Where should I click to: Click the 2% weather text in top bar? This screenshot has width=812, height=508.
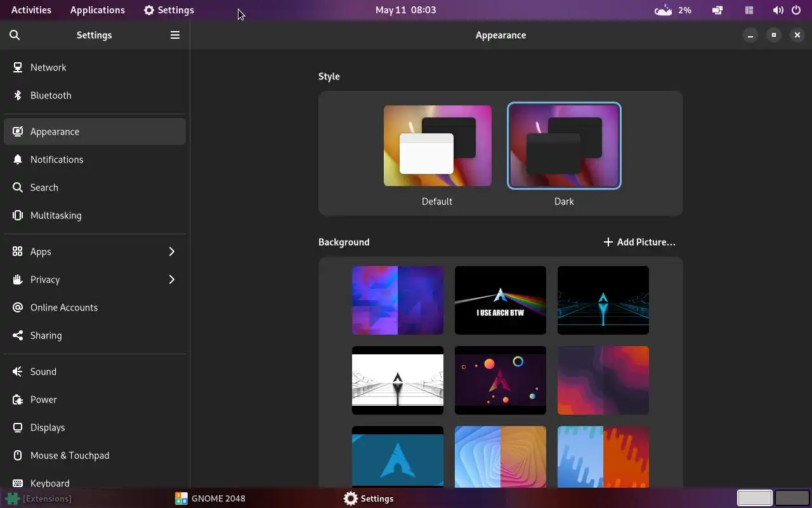[684, 10]
